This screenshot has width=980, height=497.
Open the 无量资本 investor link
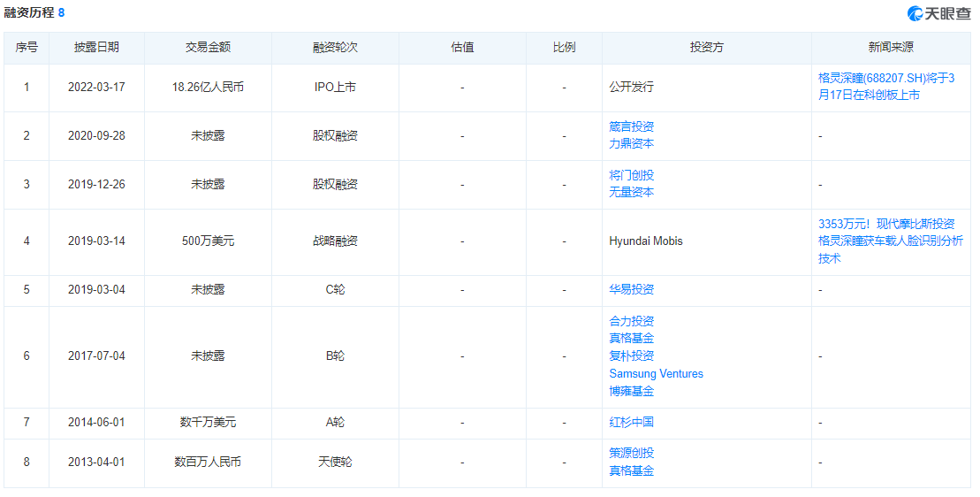(631, 193)
